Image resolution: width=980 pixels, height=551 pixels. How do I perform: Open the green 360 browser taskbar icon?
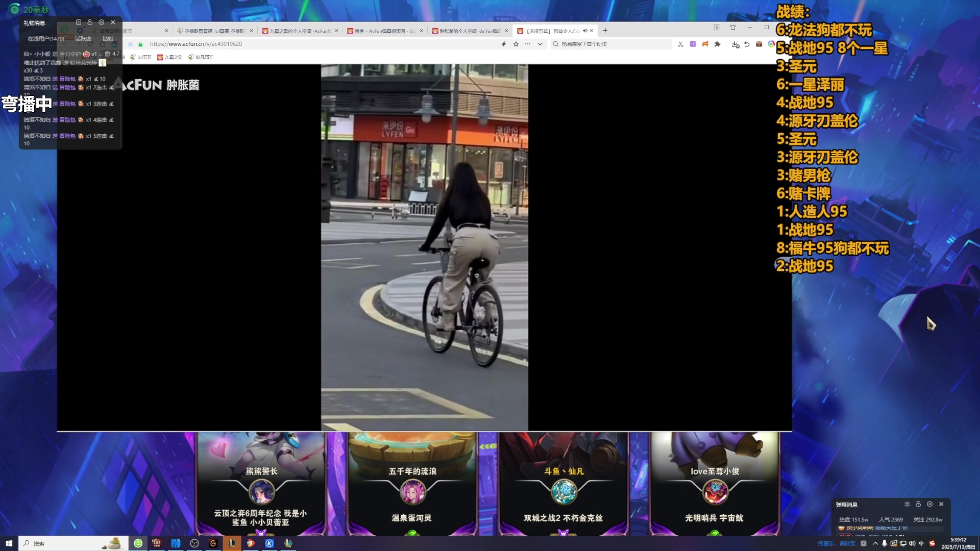[x=138, y=543]
